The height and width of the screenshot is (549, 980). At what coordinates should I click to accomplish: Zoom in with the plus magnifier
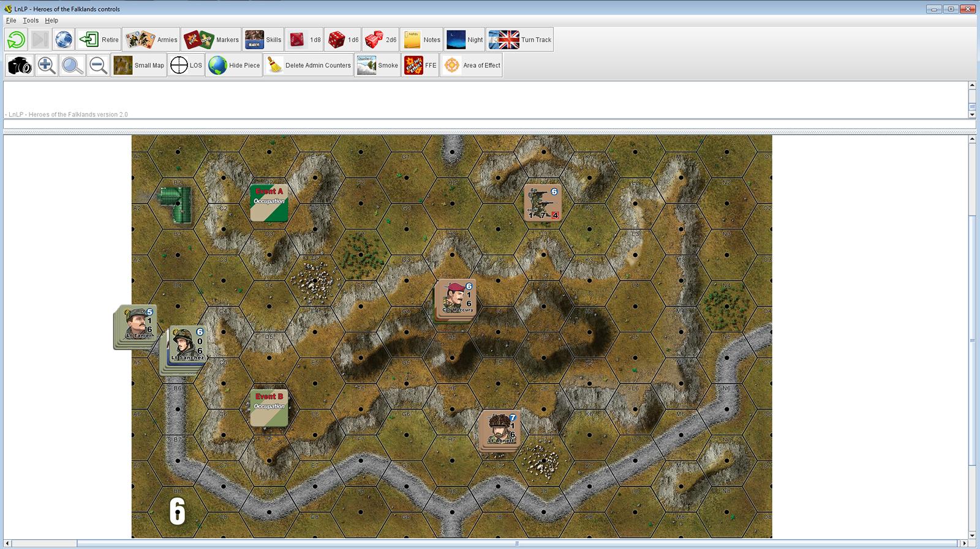click(47, 65)
